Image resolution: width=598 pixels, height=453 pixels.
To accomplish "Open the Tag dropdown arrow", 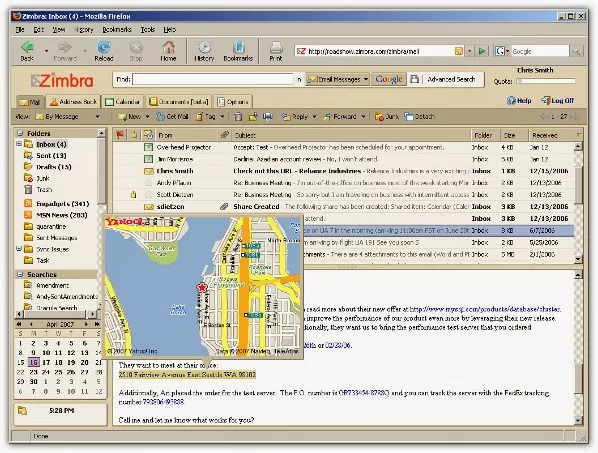I will coord(222,117).
